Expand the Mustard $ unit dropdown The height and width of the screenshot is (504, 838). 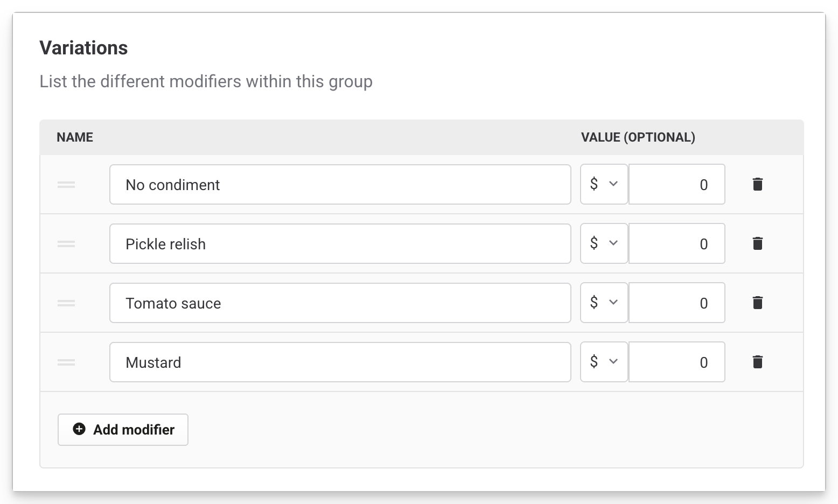coord(604,362)
